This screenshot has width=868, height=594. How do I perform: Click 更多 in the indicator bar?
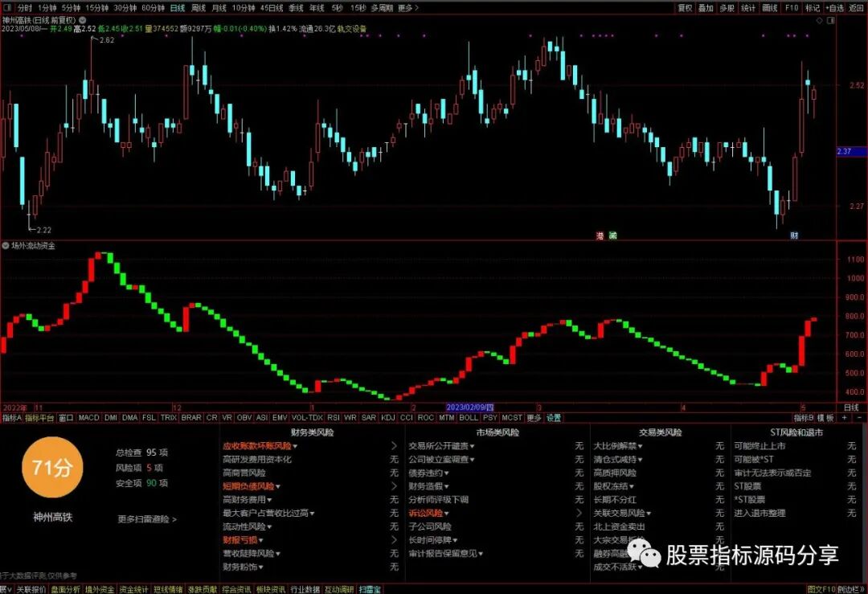(x=534, y=418)
